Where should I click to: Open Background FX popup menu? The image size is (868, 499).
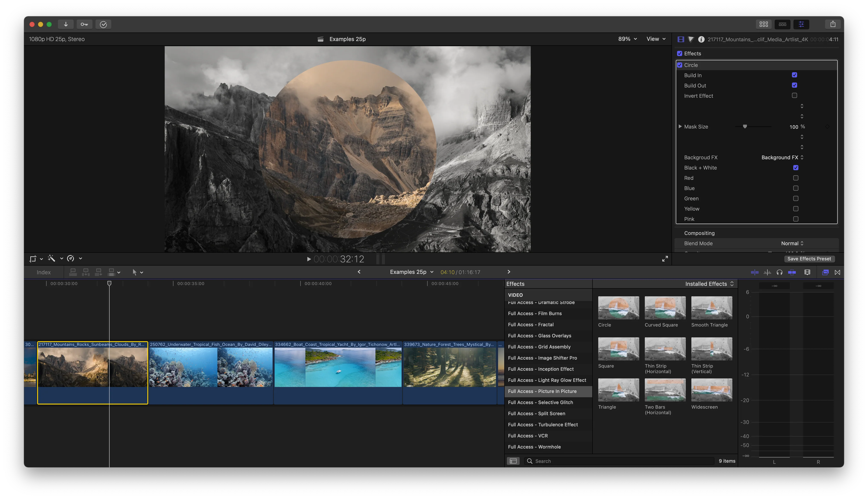click(x=782, y=157)
